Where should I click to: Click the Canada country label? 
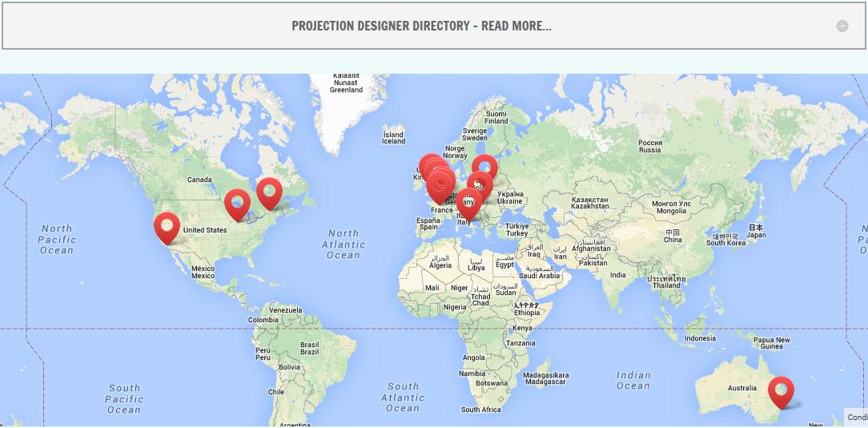pos(199,180)
